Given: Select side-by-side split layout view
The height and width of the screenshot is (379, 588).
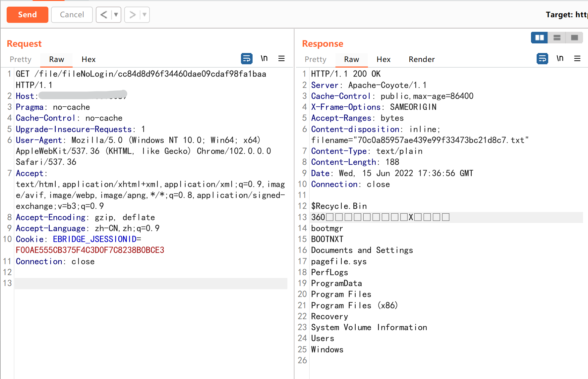Looking at the screenshot, I should (x=539, y=38).
